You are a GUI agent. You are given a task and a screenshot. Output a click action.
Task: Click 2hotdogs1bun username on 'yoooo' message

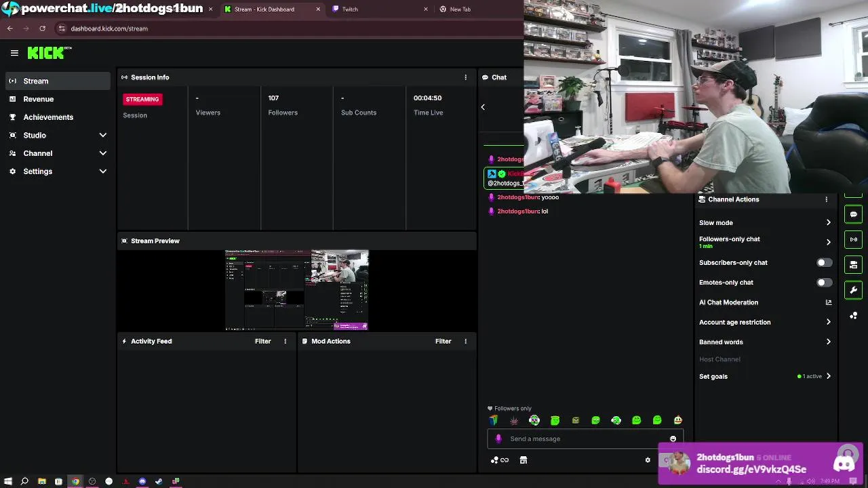517,197
